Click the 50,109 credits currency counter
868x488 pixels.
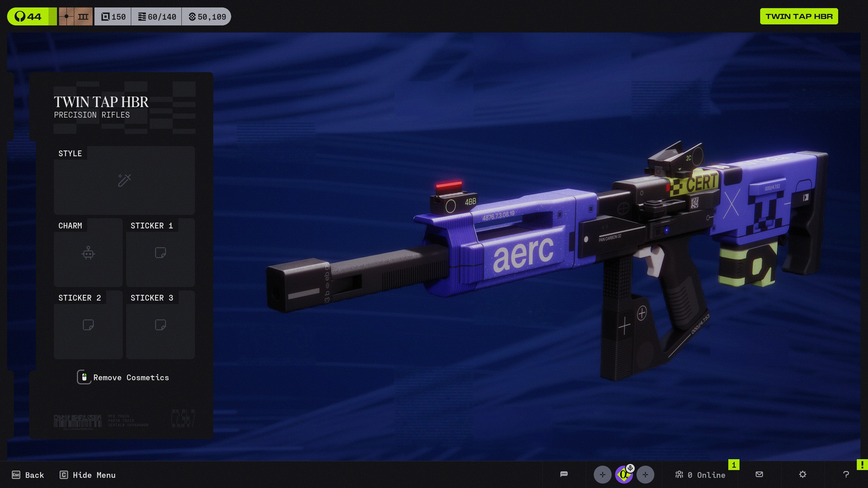click(x=207, y=17)
